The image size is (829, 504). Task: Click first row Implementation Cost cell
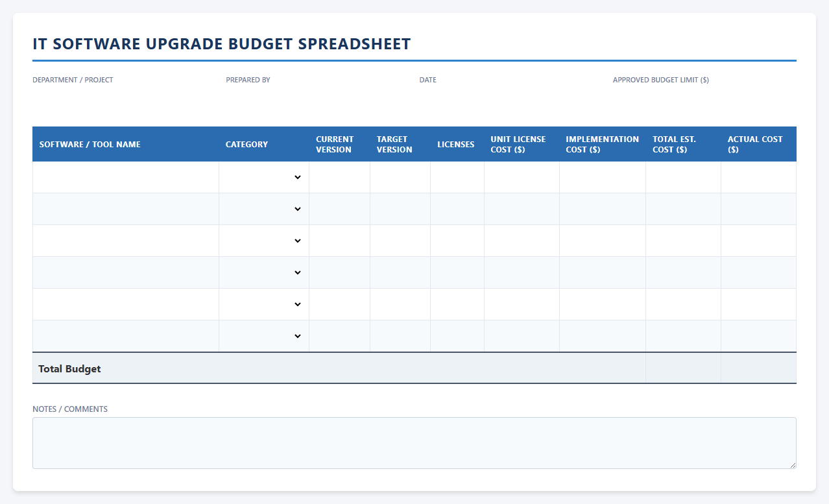click(x=603, y=177)
